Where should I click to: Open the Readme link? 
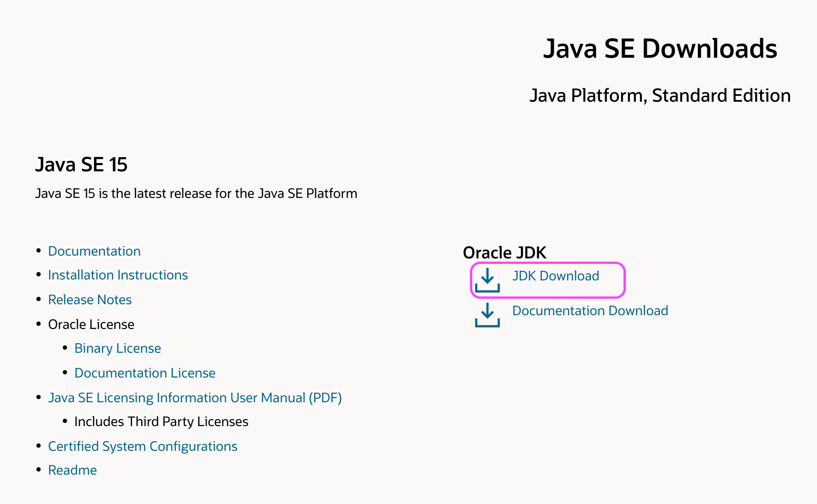pos(72,470)
